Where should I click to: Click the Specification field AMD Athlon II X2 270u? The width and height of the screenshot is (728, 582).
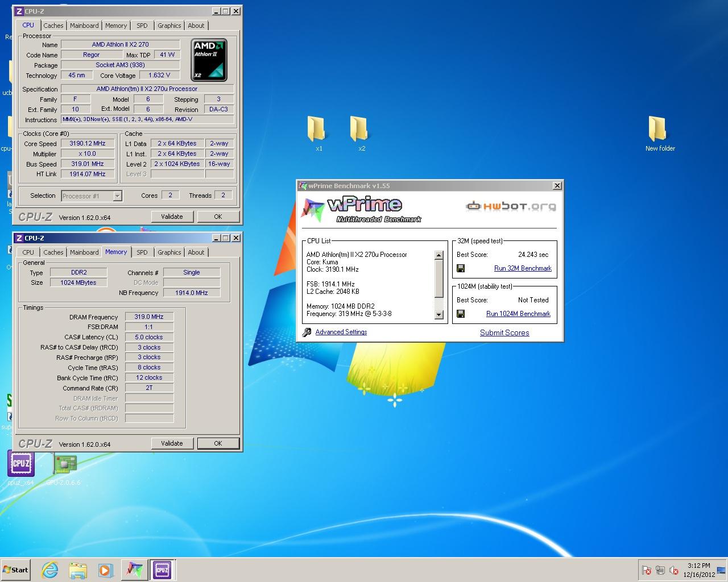click(x=147, y=89)
